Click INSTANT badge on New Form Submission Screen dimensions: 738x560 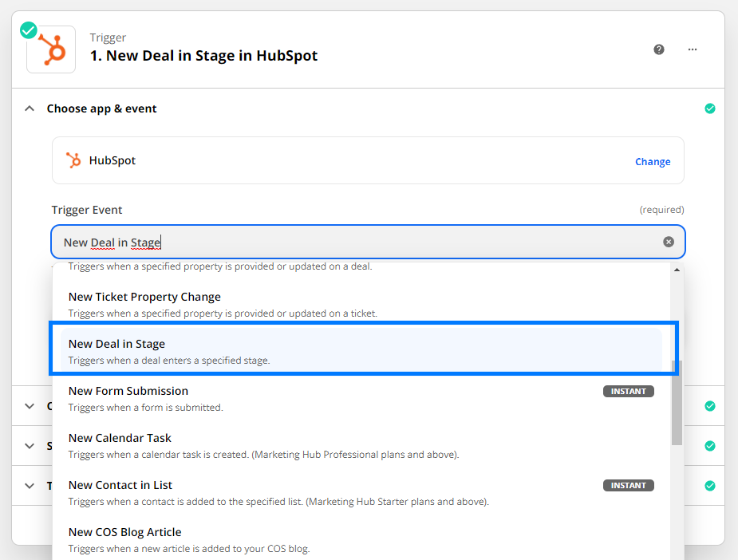pos(629,392)
